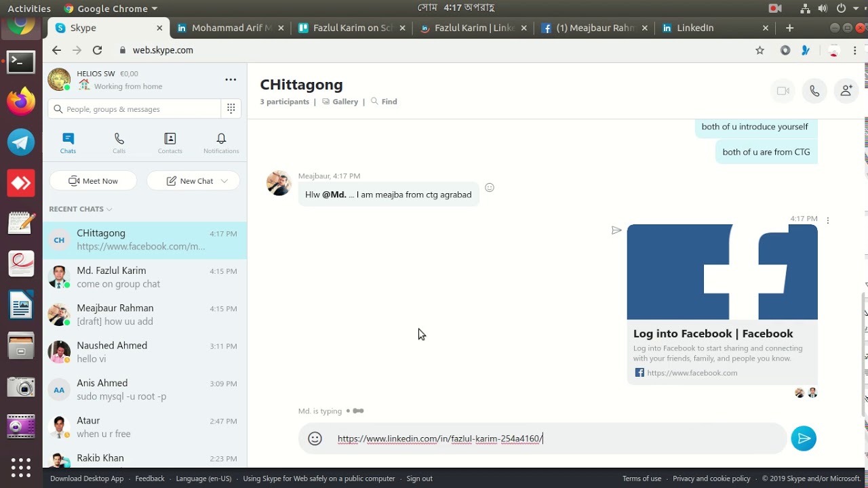Open the system volume indicator
Image resolution: width=868 pixels, height=488 pixels.
(823, 8)
